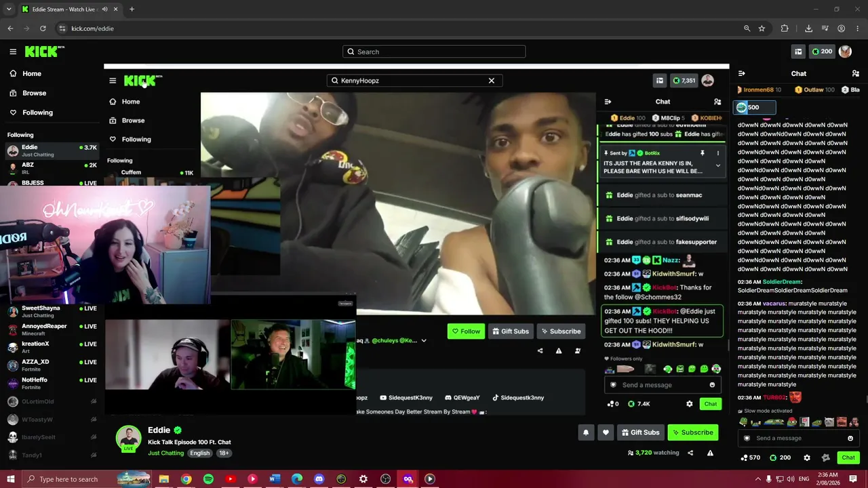Viewport: 868px width, 488px height.
Task: Click the English language tag
Action: point(199,453)
